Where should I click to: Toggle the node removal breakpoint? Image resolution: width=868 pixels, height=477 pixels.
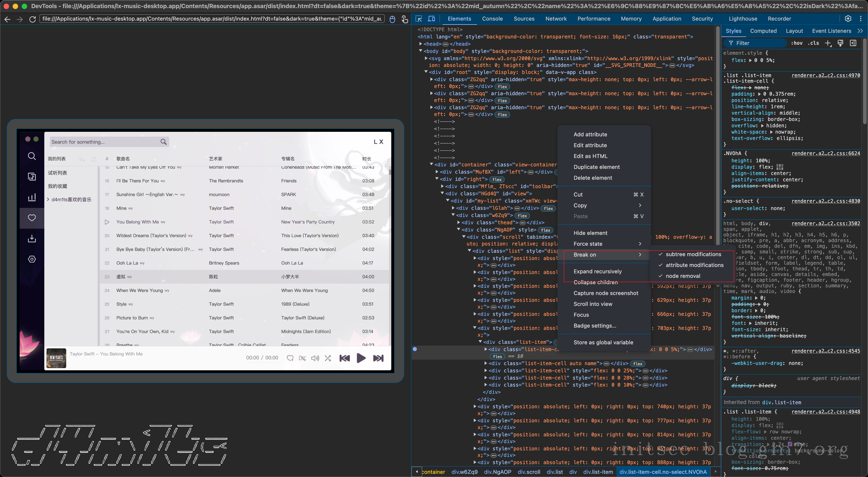point(683,276)
